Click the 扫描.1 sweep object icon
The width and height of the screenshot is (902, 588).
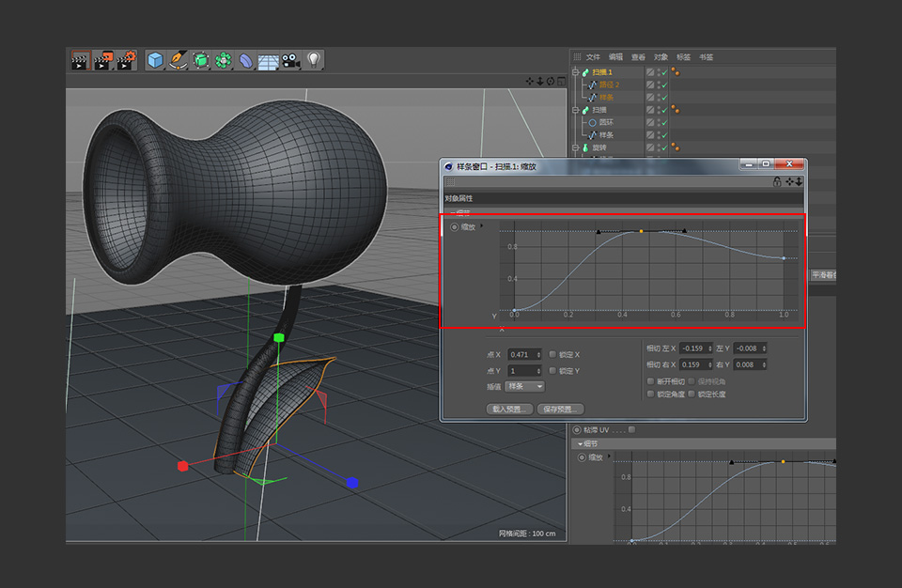click(x=585, y=72)
